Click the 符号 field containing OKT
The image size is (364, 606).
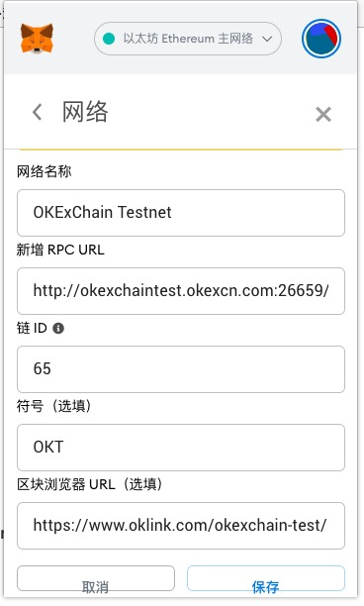pyautogui.click(x=181, y=448)
